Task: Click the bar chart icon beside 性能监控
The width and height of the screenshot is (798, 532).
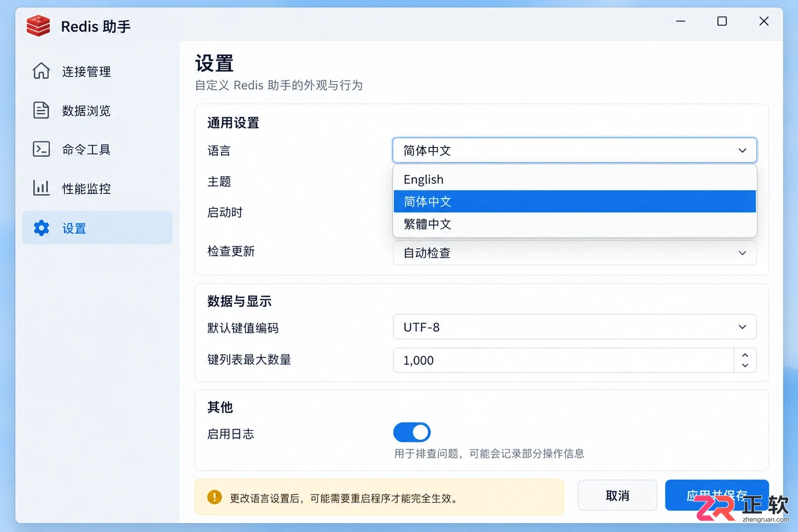Action: 41,188
